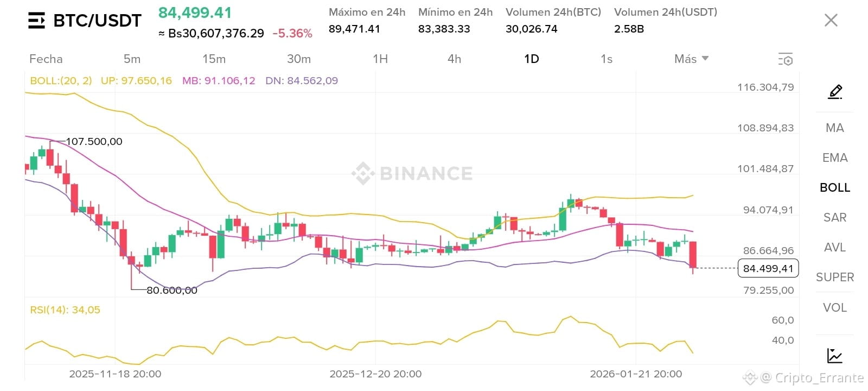The width and height of the screenshot is (868, 391).
Task: Click the 108.894,83 price axis label
Action: coord(765,128)
